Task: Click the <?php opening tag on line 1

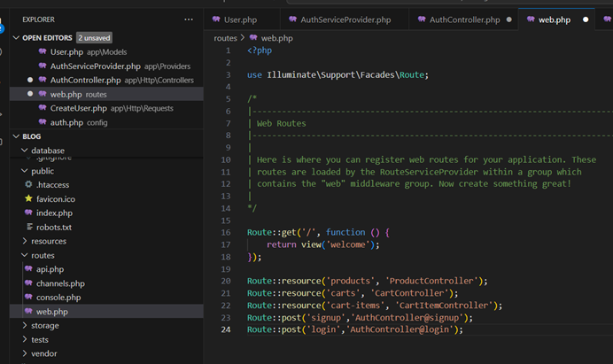Action: coord(260,50)
